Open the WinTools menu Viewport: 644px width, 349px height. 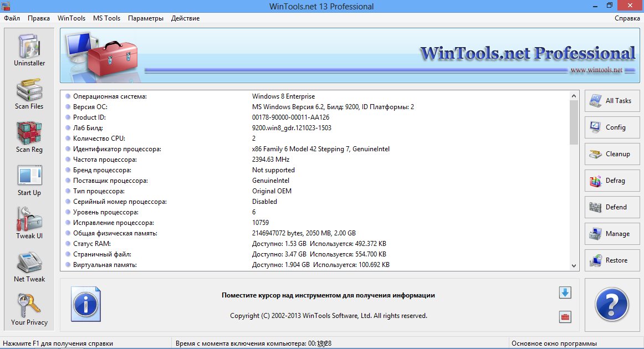pos(71,18)
